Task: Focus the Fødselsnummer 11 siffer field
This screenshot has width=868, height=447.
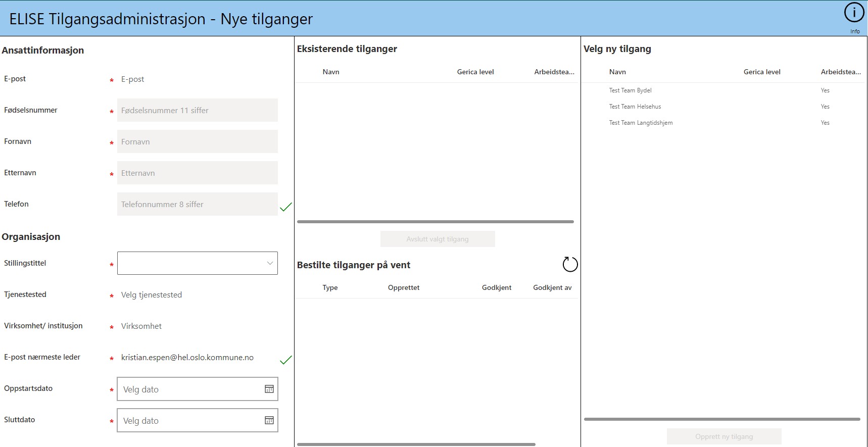Action: pyautogui.click(x=198, y=110)
